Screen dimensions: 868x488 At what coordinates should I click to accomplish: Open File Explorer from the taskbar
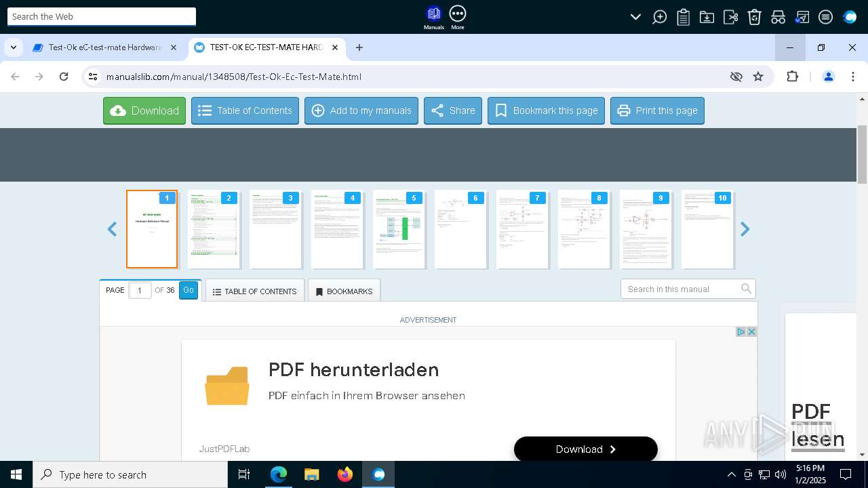tap(312, 474)
